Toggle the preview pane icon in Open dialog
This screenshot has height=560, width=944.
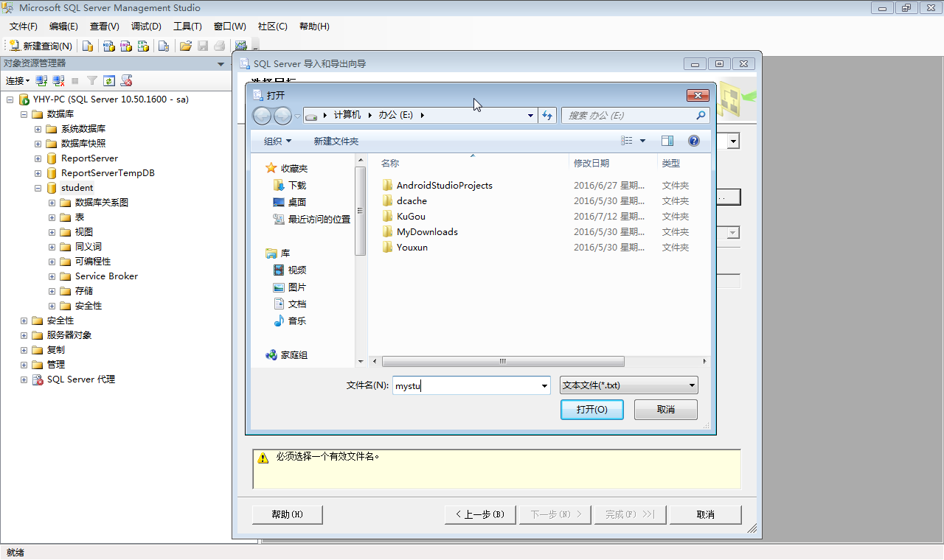(x=667, y=141)
